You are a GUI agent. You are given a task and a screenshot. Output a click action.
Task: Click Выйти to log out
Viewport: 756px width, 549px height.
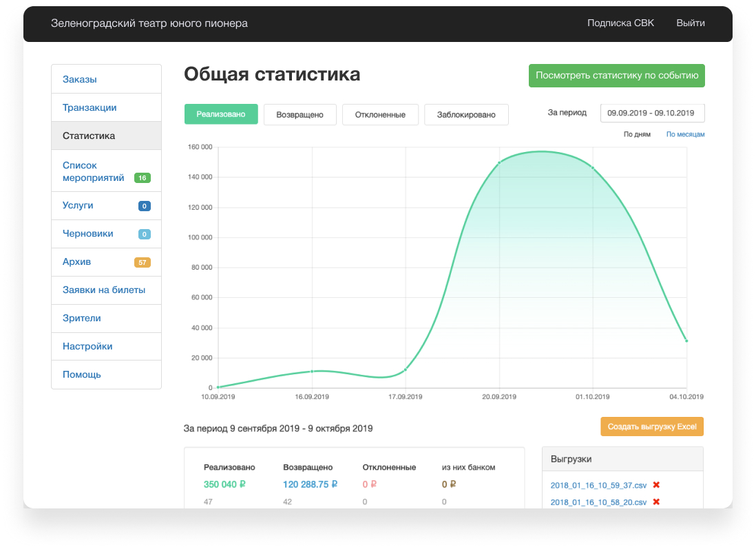pos(691,23)
